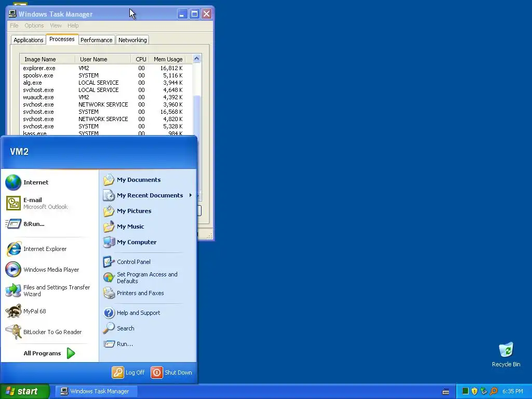This screenshot has height=399, width=532.
Task: Select the explorer.exe process row
Action: (x=106, y=68)
